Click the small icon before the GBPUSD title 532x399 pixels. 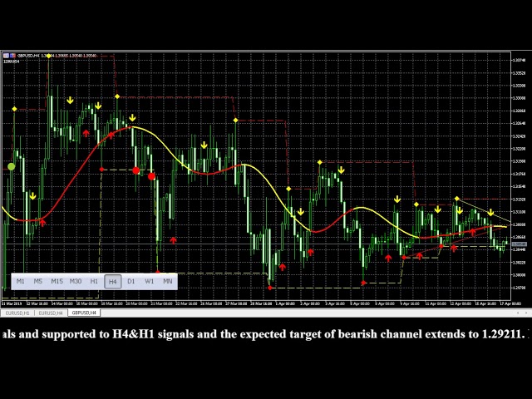6,56
